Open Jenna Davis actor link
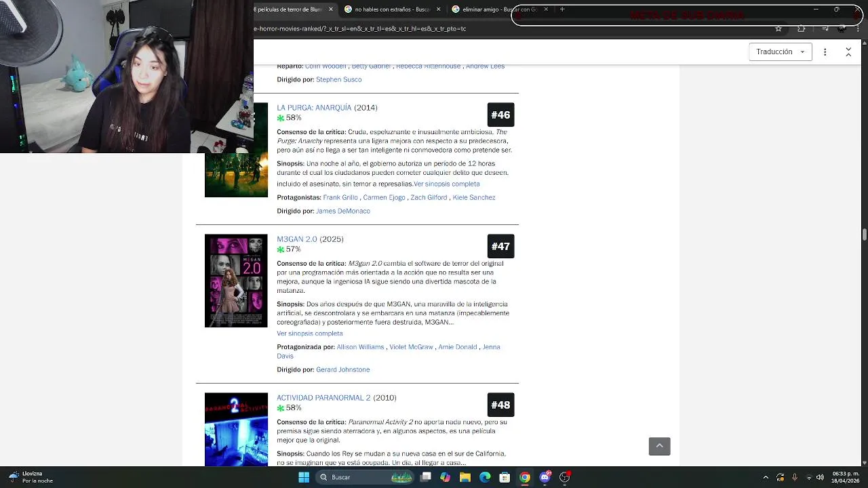868x488 pixels. (x=389, y=351)
